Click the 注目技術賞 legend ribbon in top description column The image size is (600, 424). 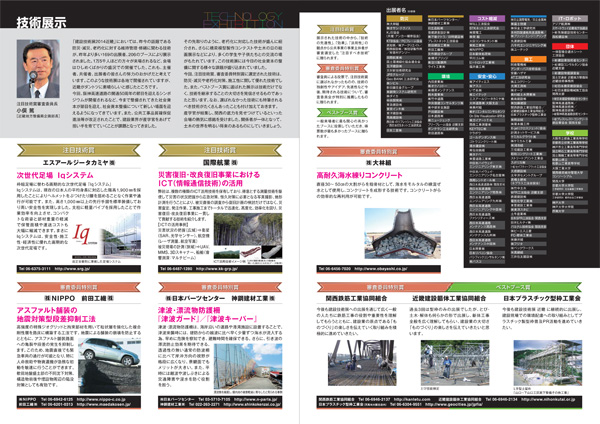[342, 29]
